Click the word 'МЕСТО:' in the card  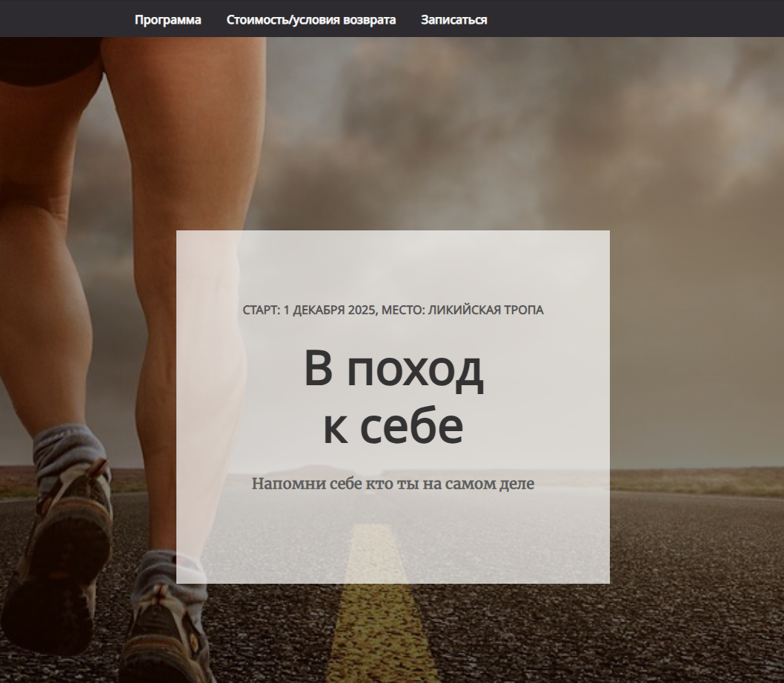[402, 310]
